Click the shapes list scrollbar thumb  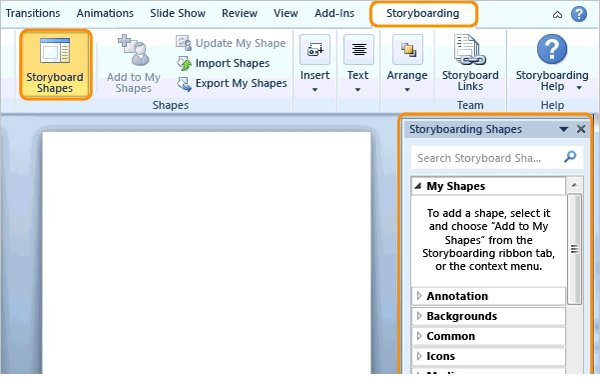point(574,249)
